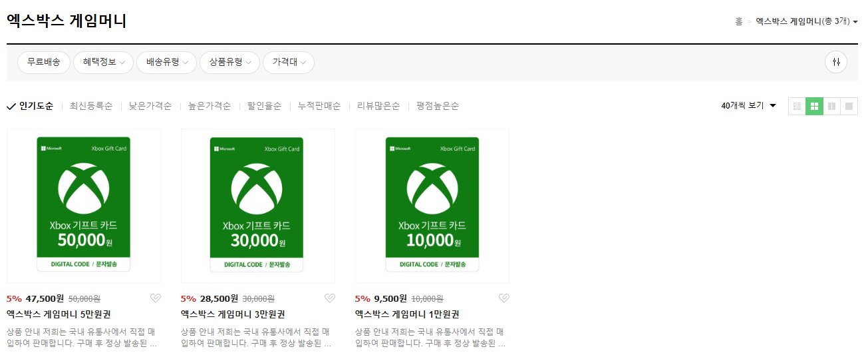Open the 10,000원 Xbox gift card image
This screenshot has width=868, height=357.
tap(432, 206)
